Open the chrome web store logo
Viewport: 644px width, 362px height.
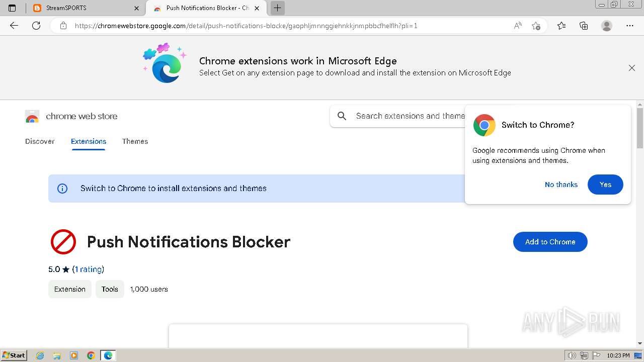pos(71,116)
